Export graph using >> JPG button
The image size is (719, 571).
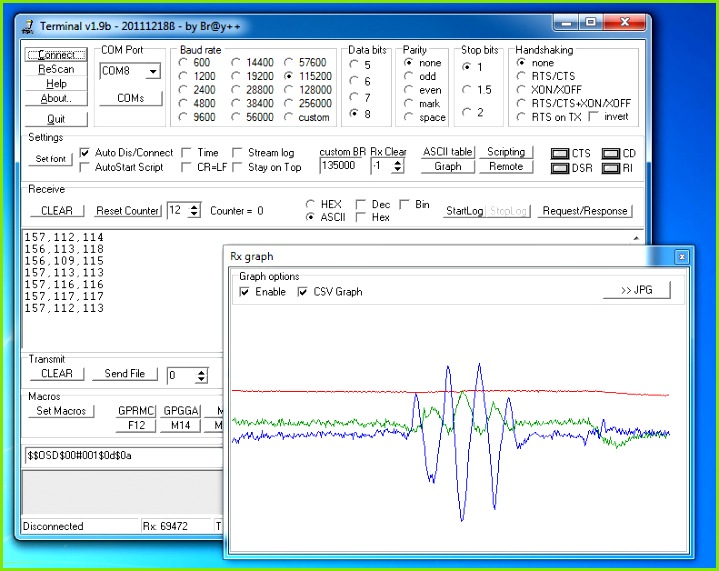coord(636,290)
